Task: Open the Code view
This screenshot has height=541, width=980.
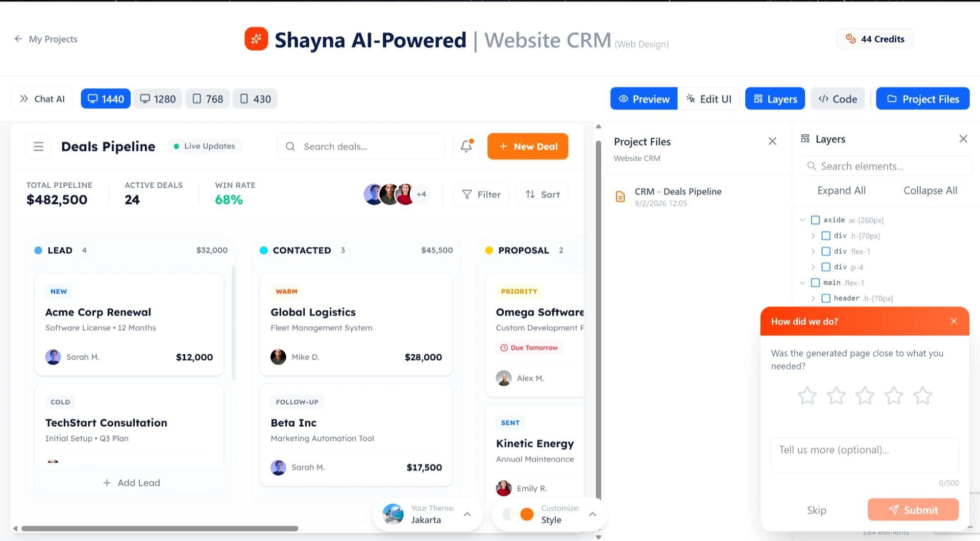Action: (837, 98)
